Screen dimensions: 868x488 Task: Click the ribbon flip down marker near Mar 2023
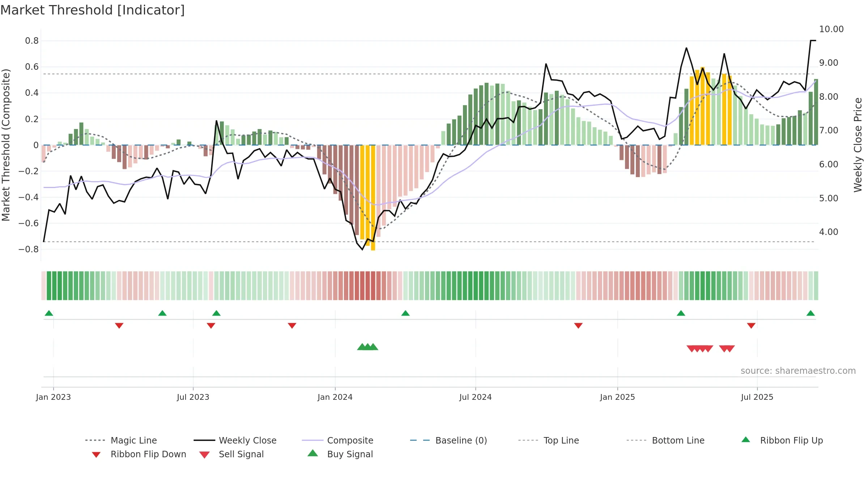coord(119,326)
